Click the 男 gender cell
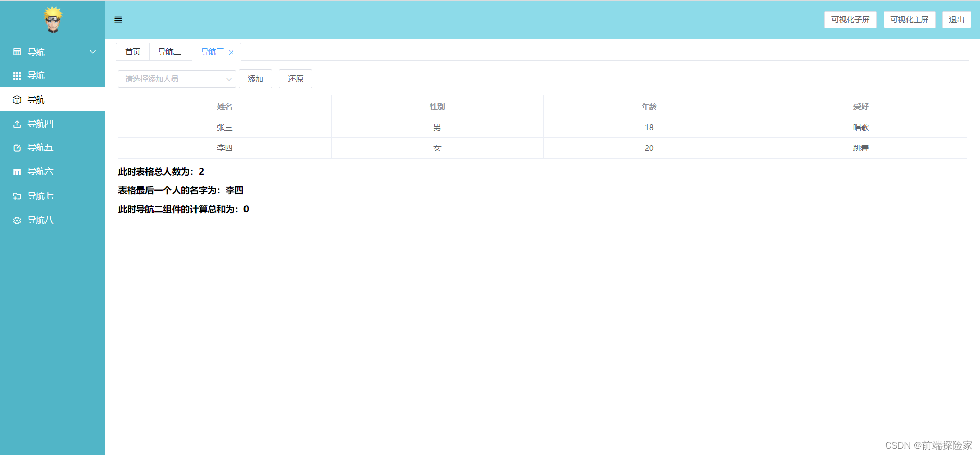This screenshot has height=455, width=980. click(x=437, y=128)
